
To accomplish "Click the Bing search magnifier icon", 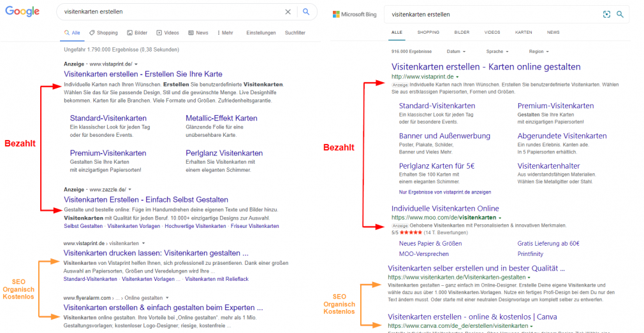I will click(620, 15).
